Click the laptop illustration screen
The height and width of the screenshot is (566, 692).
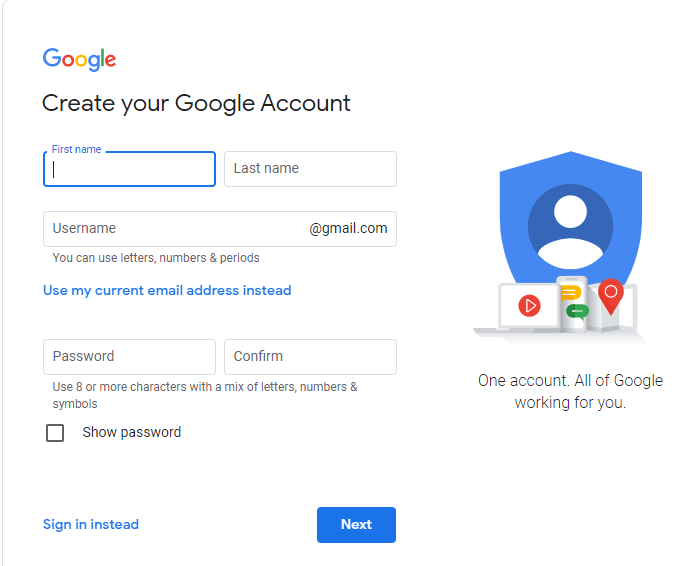pyautogui.click(x=529, y=306)
